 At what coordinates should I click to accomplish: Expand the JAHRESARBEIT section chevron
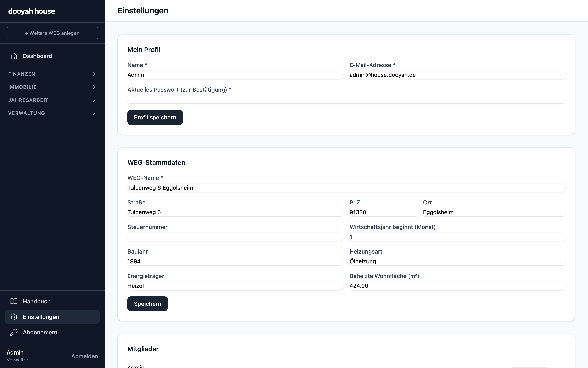[x=94, y=100]
